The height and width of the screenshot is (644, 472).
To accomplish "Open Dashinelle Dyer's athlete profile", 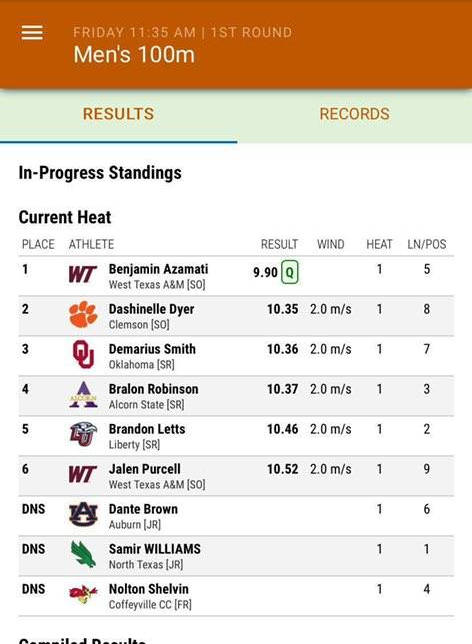I will 151,309.
